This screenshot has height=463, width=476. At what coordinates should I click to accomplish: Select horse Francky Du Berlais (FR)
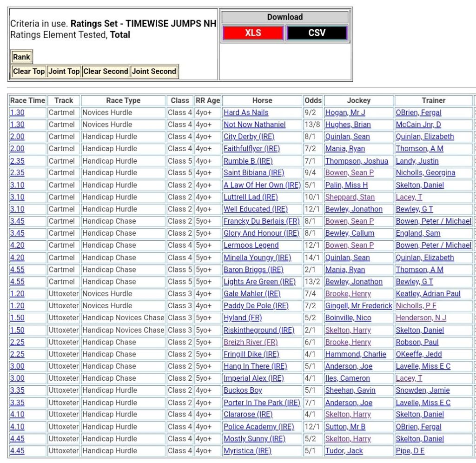261,221
